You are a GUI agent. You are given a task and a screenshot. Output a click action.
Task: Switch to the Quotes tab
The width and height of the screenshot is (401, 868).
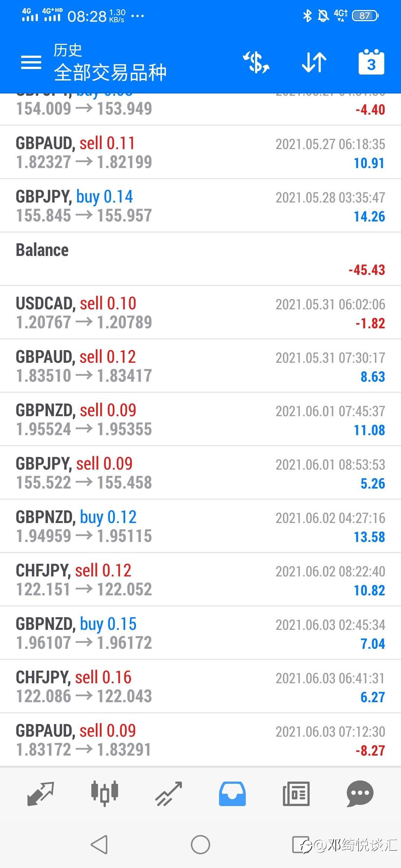tap(41, 793)
